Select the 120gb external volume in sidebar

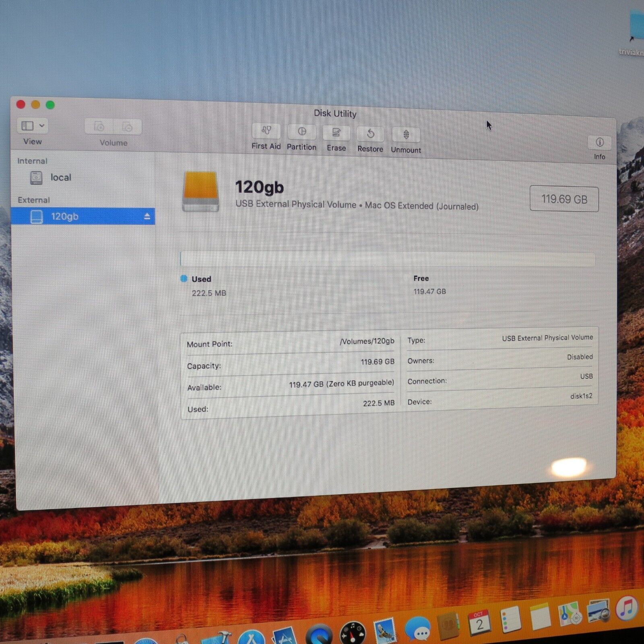pos(83,217)
